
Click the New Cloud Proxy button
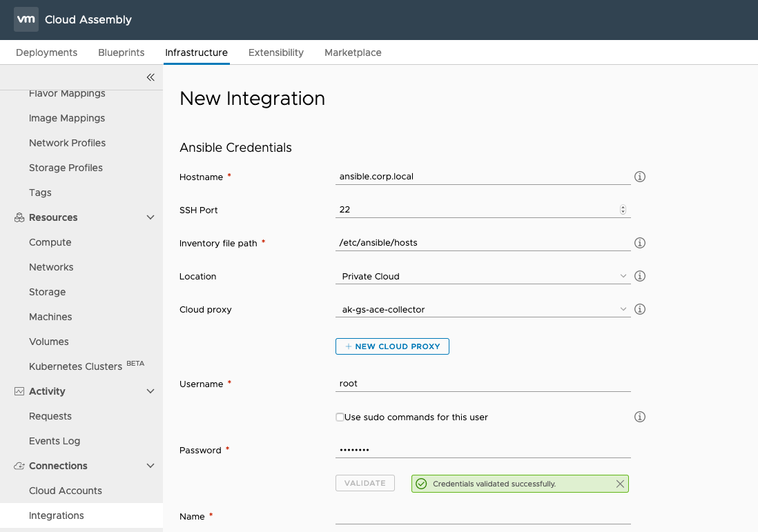pos(392,346)
